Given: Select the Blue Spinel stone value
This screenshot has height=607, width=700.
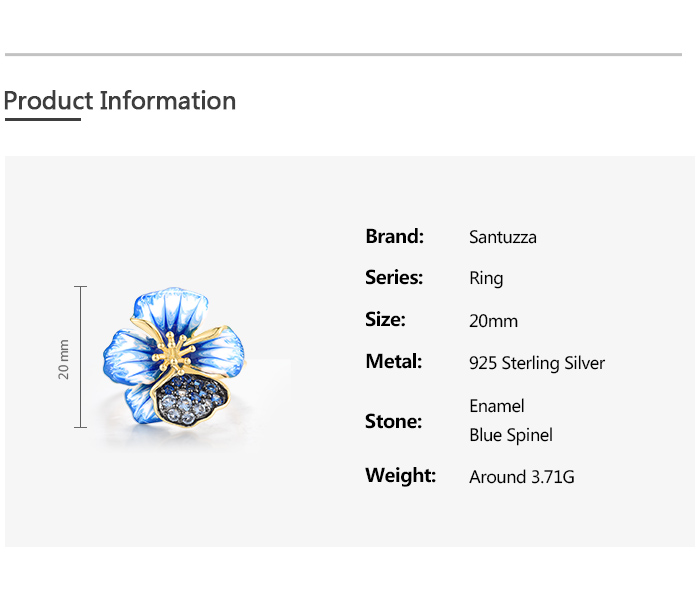Looking at the screenshot, I should click(x=510, y=435).
